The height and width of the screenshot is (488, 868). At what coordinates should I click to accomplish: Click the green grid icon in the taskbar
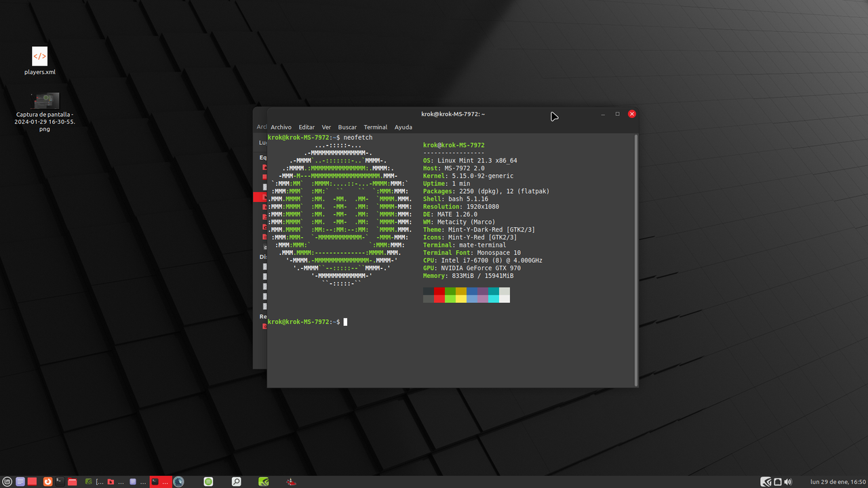tap(208, 482)
